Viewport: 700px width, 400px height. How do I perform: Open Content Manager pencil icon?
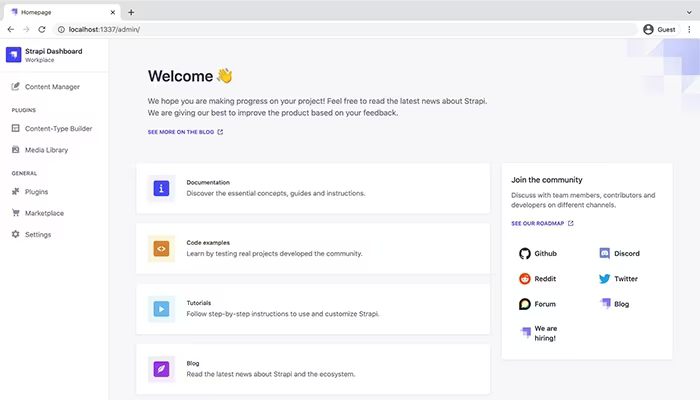(16, 86)
